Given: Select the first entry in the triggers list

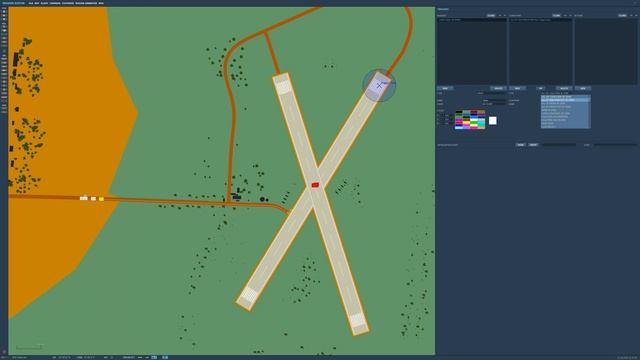Looking at the screenshot, I should (x=472, y=20).
